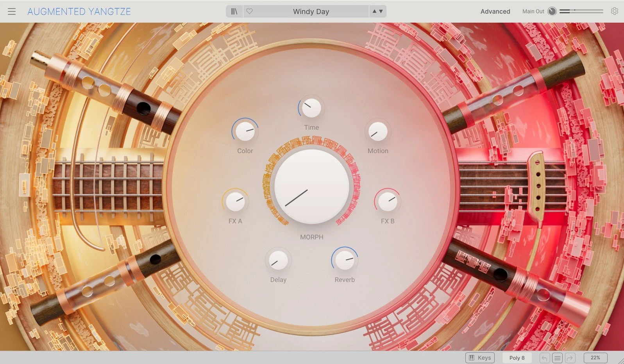The width and height of the screenshot is (624, 364).
Task: Open the hamburger main menu
Action: click(12, 11)
